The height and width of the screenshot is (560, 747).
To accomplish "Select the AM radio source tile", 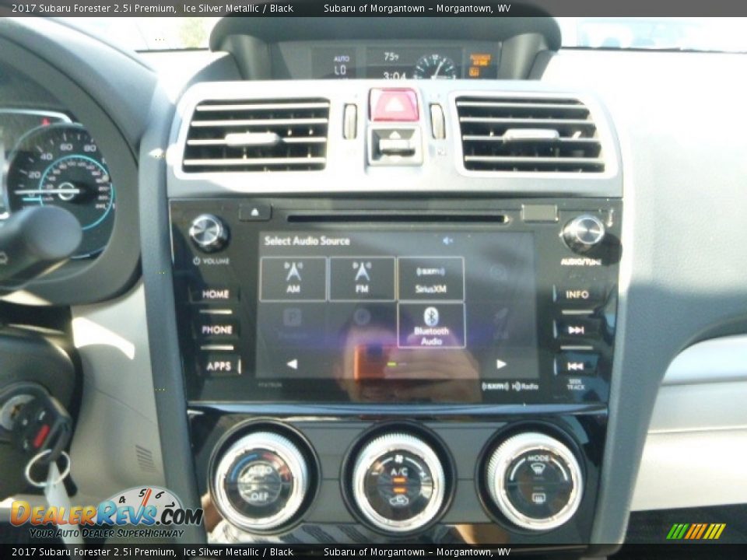I will [293, 278].
